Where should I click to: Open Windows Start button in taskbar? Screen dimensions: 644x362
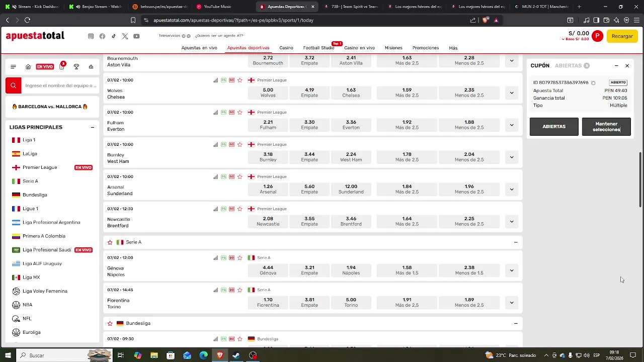tap(8, 355)
